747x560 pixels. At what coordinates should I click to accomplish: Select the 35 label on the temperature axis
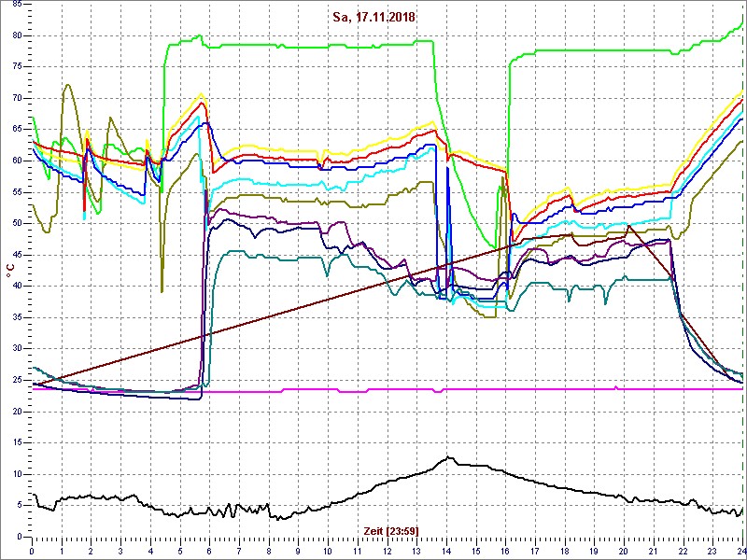click(16, 317)
